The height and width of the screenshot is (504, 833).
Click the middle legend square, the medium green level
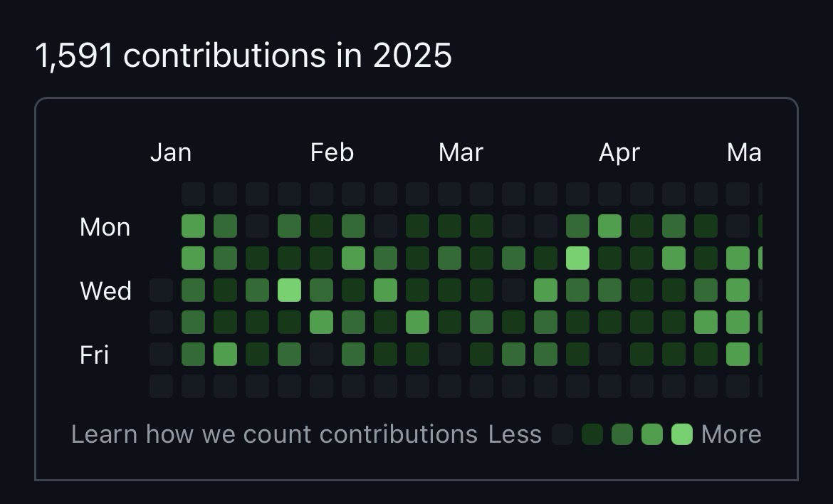622,434
